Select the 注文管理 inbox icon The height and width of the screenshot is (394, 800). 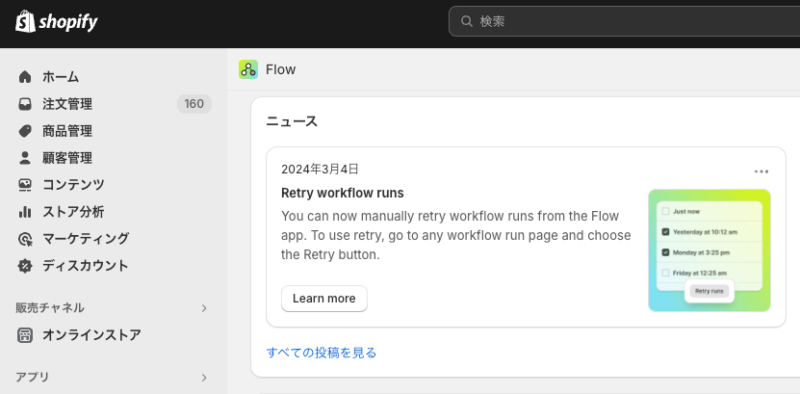pos(24,104)
